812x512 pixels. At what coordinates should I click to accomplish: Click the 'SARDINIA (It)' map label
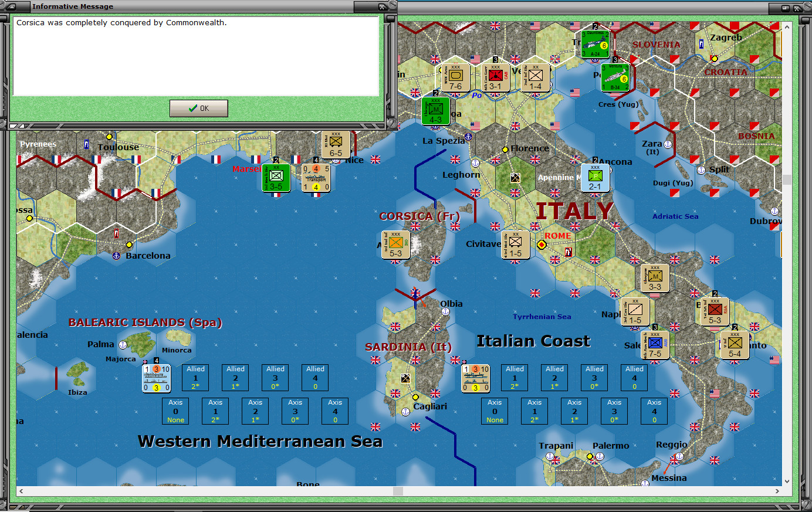pyautogui.click(x=408, y=347)
